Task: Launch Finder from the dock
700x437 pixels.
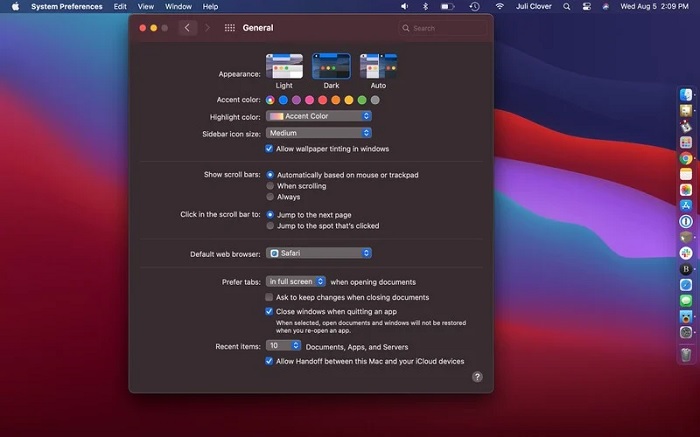Action: 686,94
